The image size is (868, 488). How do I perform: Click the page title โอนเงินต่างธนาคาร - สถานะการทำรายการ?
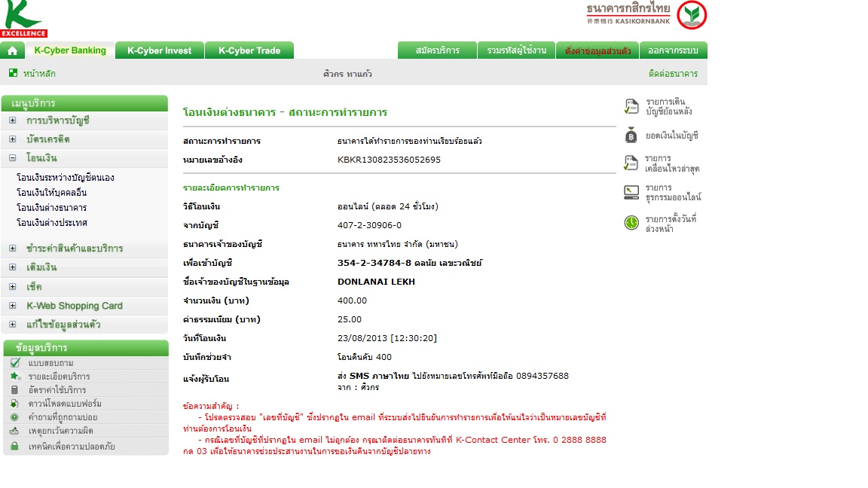(285, 112)
